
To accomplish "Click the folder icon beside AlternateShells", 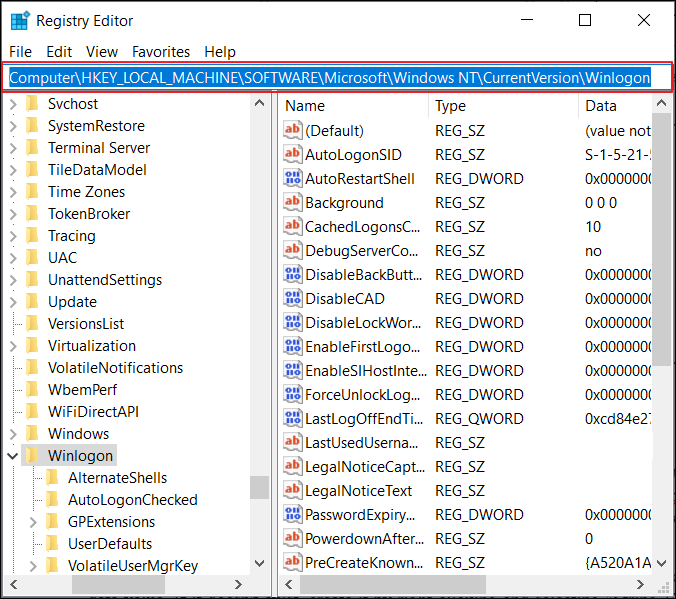I will [x=52, y=477].
